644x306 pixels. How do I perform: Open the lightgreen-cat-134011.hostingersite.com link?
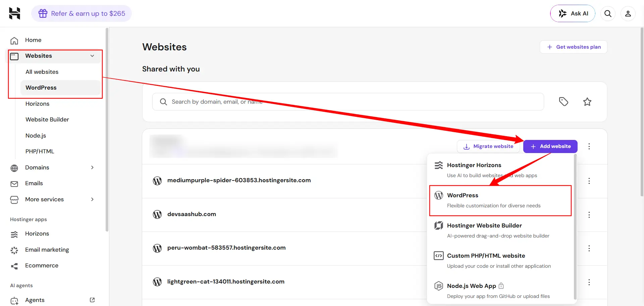click(x=226, y=282)
